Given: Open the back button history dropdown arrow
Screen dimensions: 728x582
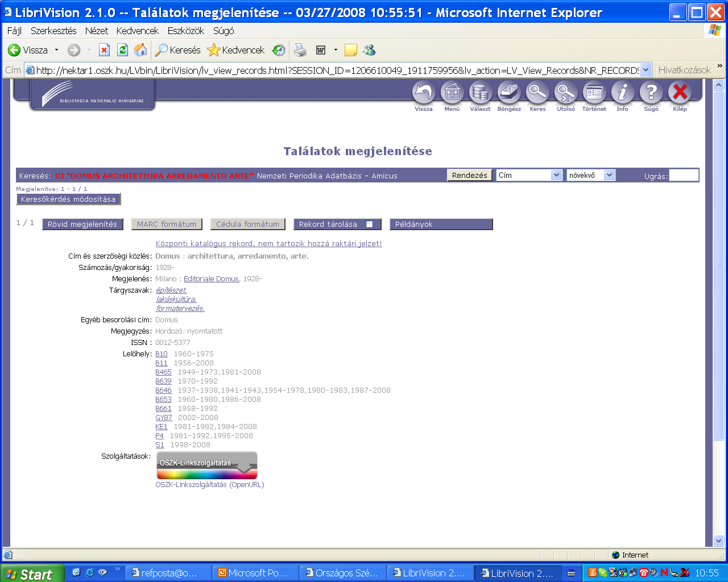Looking at the screenshot, I should click(56, 50).
